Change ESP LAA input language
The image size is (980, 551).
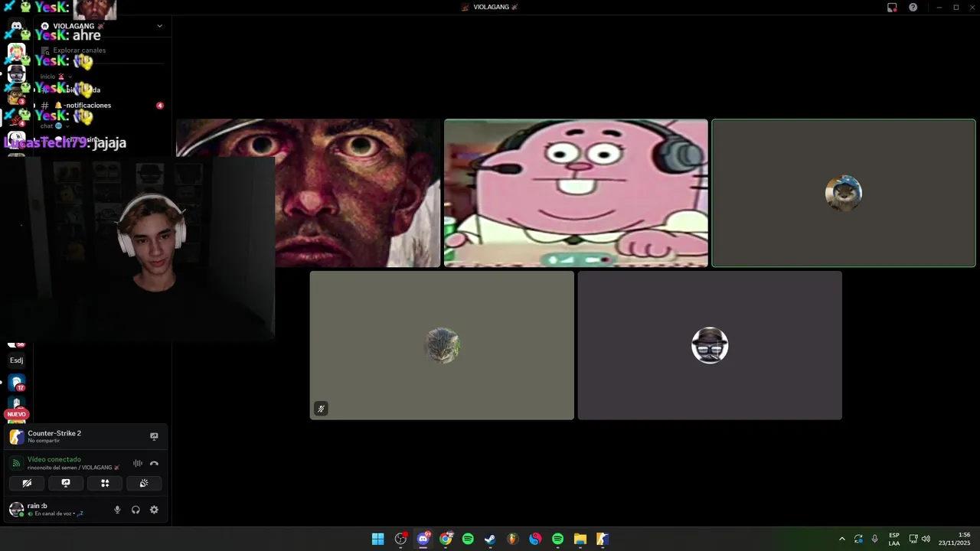(x=894, y=539)
